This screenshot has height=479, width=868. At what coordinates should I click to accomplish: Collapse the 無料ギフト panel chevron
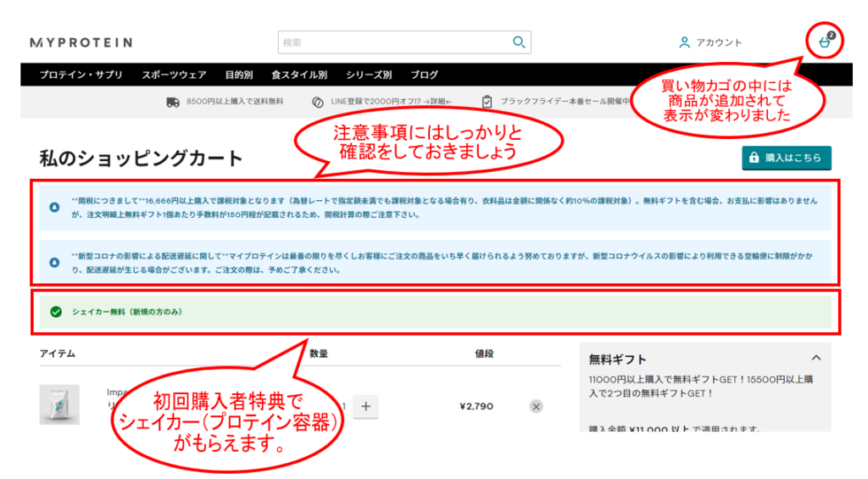click(x=816, y=359)
